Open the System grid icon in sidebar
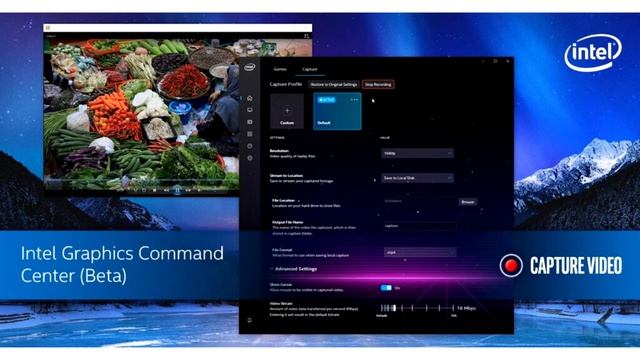 (249, 134)
